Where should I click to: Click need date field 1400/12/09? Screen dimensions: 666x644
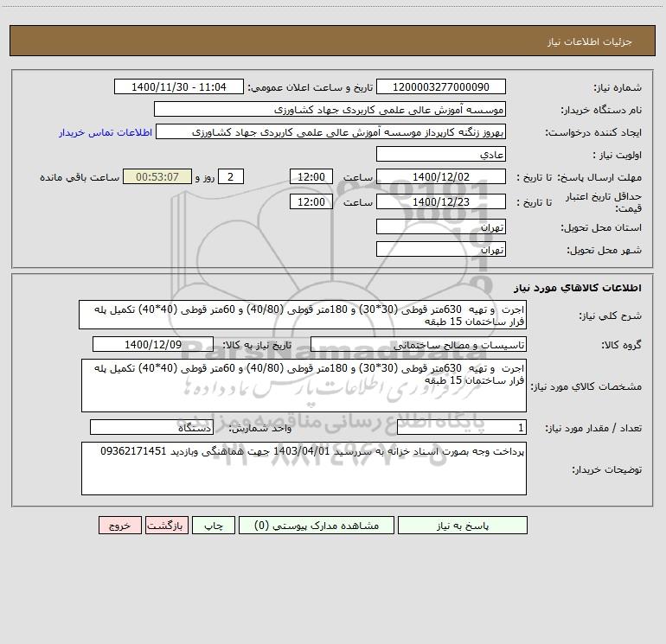[x=153, y=344]
